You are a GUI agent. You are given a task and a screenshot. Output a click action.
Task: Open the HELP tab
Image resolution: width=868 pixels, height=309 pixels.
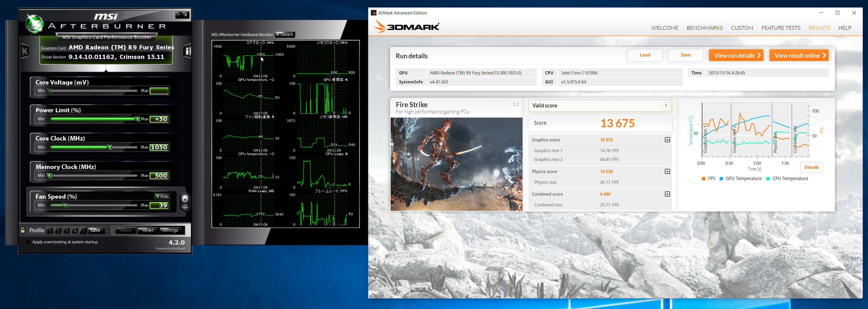click(844, 28)
